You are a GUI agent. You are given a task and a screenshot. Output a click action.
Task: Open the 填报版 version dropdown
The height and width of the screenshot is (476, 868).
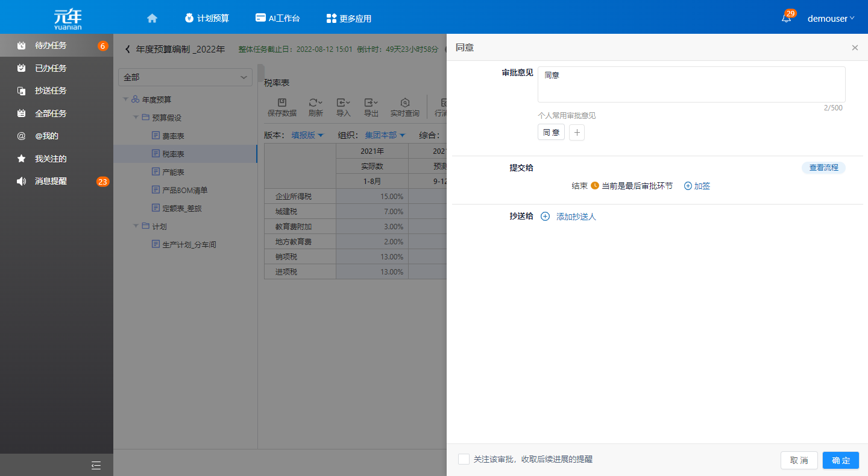[307, 135]
